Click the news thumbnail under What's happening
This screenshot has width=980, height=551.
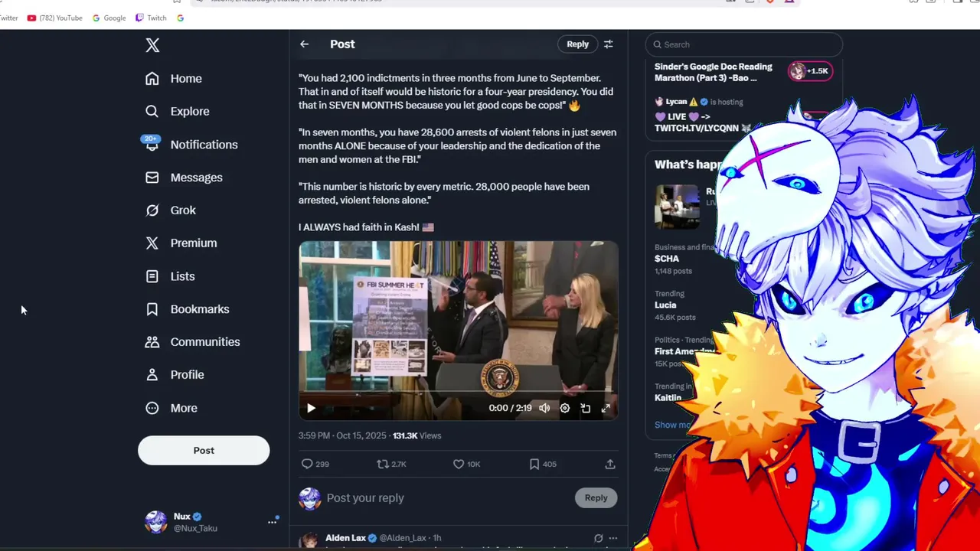(x=677, y=207)
